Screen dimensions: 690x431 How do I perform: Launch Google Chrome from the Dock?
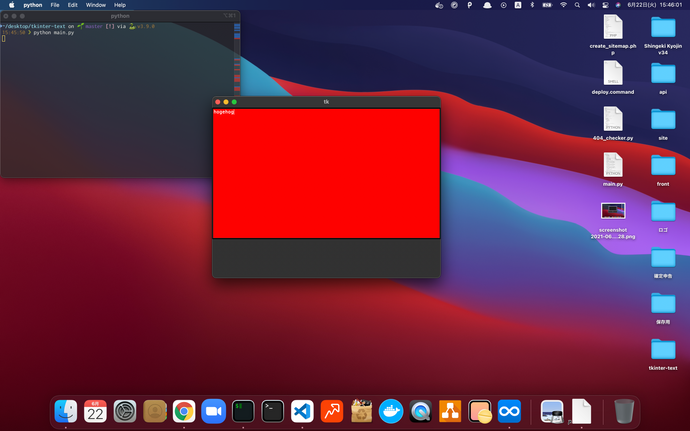click(184, 411)
